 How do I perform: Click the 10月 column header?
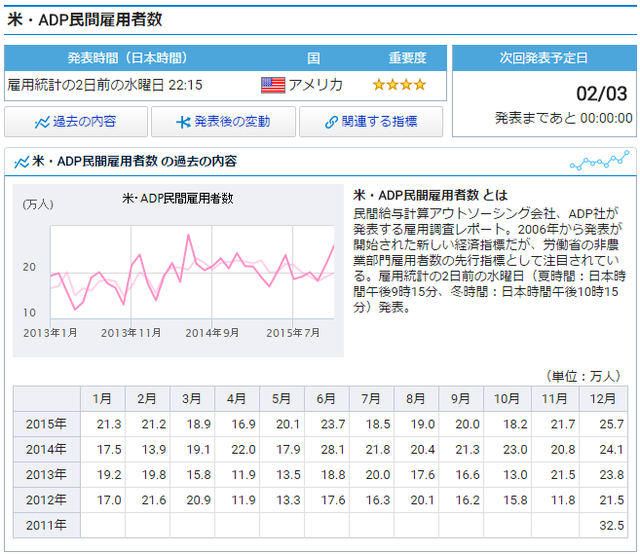coord(507,398)
